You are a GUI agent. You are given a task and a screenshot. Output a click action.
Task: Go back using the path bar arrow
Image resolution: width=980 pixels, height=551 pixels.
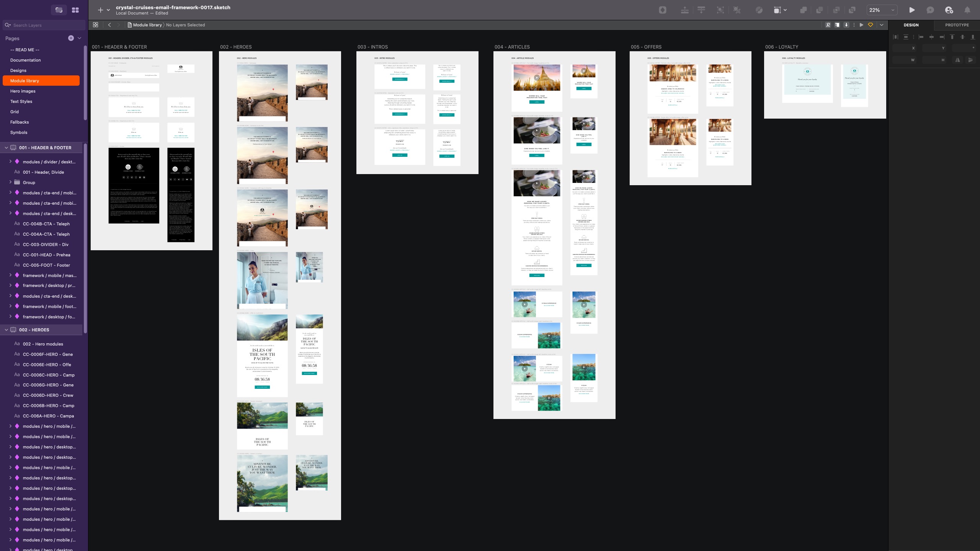click(109, 25)
